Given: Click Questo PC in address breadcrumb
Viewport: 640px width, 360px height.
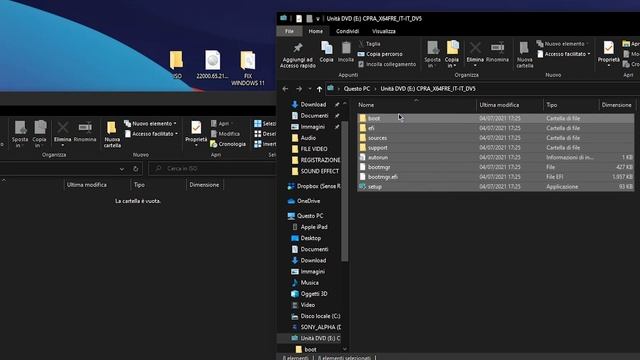Looking at the screenshot, I should [x=357, y=89].
